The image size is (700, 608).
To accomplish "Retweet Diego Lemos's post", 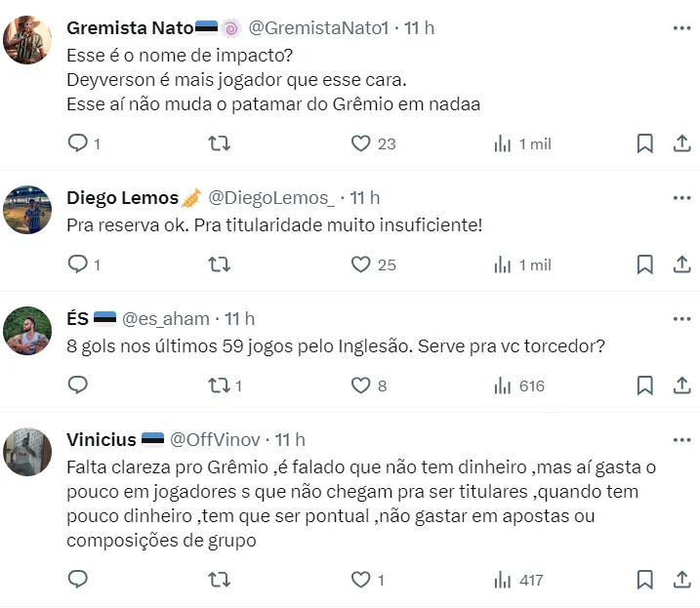I will click(220, 264).
